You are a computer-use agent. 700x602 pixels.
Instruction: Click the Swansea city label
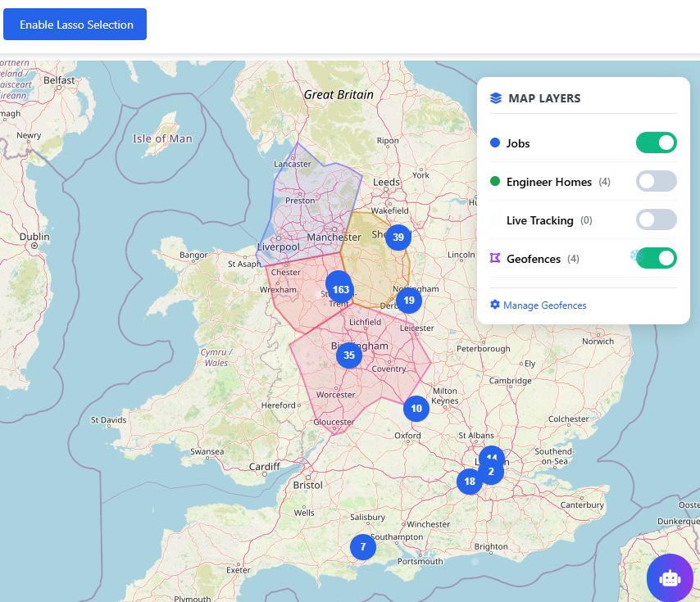[x=207, y=452]
